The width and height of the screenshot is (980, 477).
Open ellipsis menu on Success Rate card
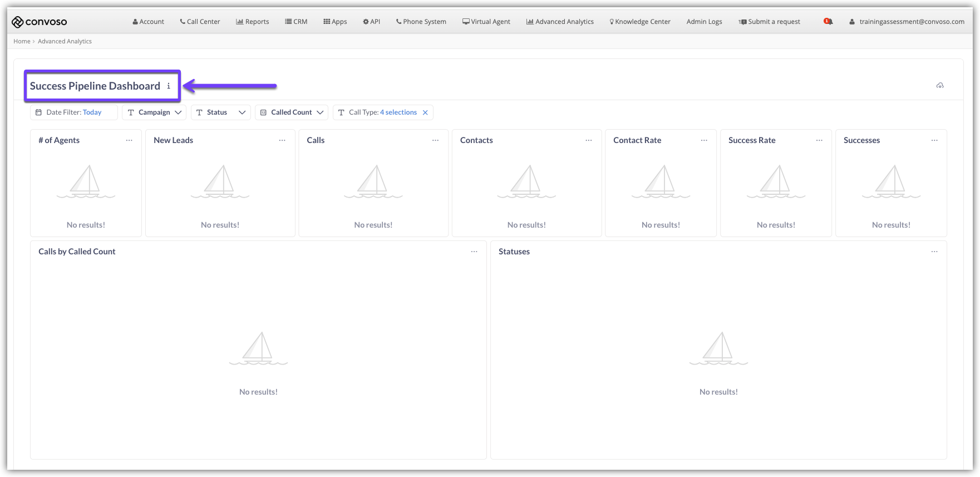tap(819, 140)
